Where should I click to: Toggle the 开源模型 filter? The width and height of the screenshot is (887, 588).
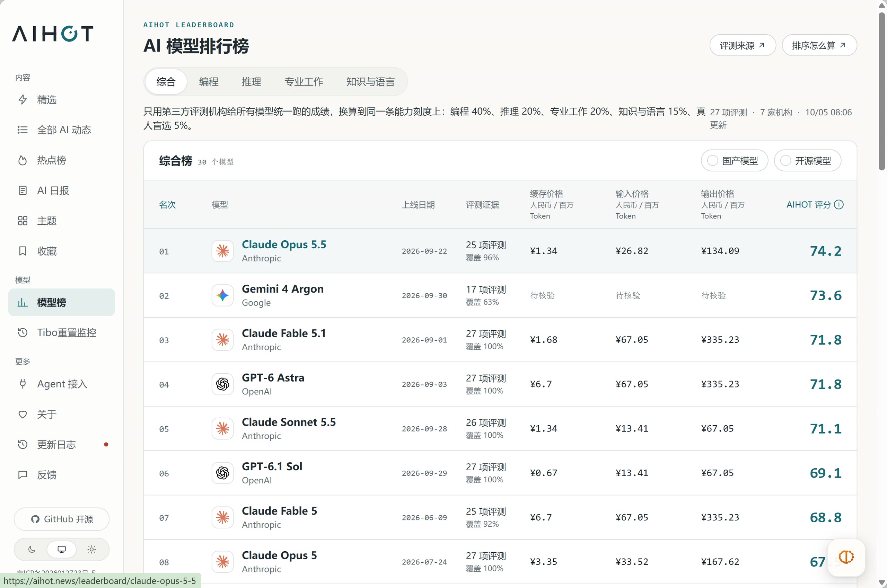807,161
